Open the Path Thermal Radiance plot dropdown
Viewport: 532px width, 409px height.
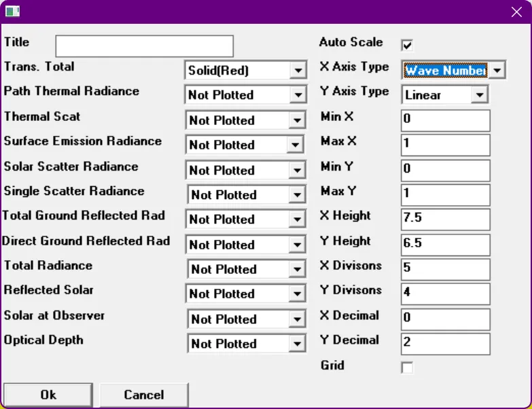coord(297,95)
